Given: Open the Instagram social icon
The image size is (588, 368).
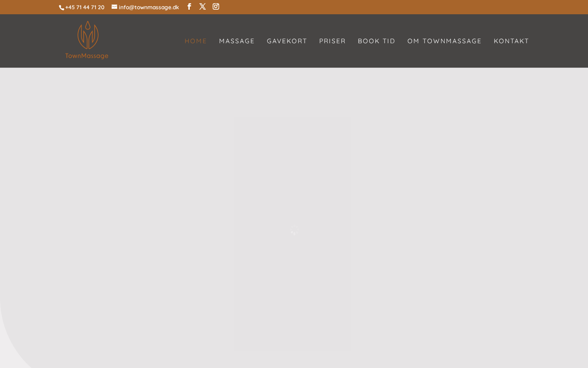Looking at the screenshot, I should (216, 6).
